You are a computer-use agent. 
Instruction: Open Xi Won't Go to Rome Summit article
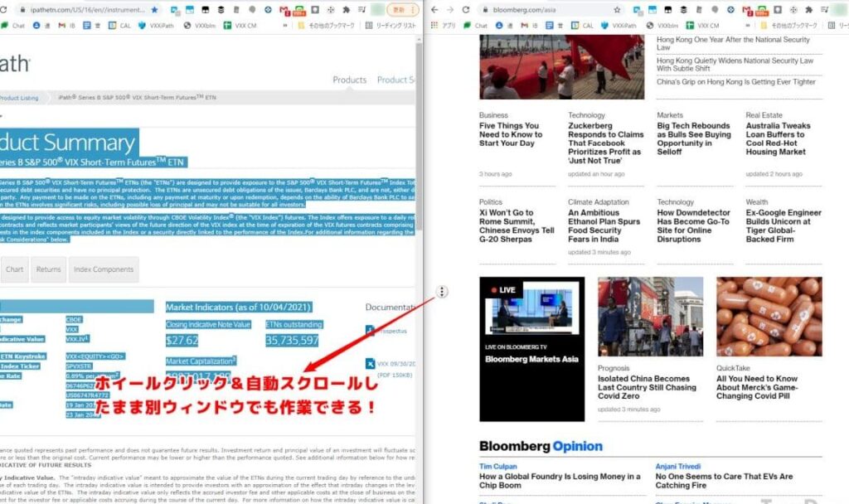tap(517, 225)
